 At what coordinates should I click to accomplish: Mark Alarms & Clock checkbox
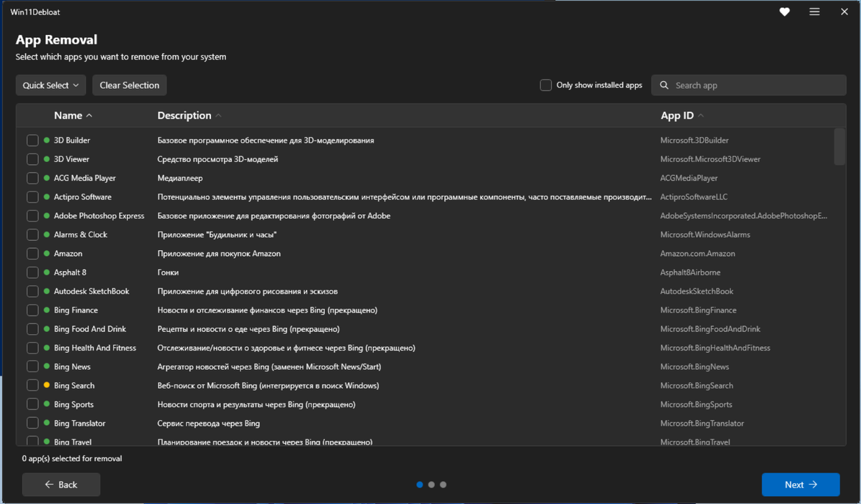pos(33,234)
